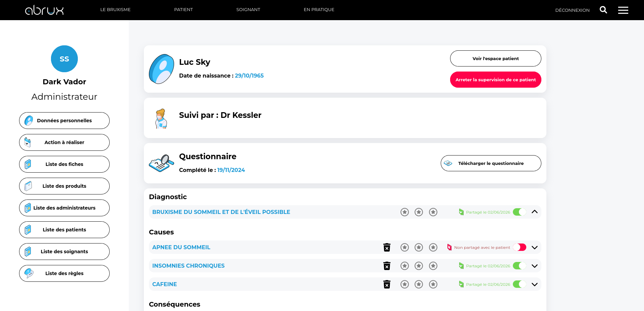Image resolution: width=644 pixels, height=311 pixels.
Task: Select second star for CAFEINE
Action: pyautogui.click(x=419, y=284)
